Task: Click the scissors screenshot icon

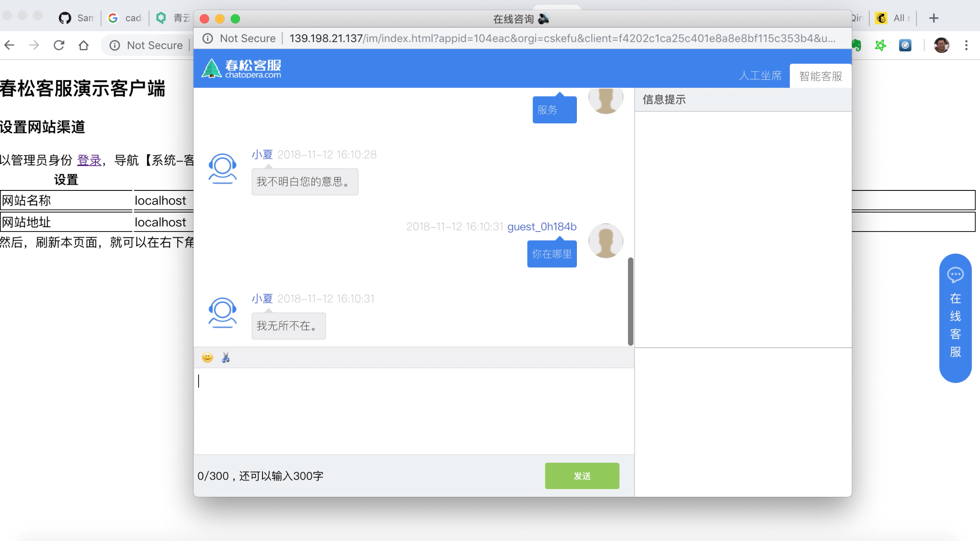Action: pos(225,357)
